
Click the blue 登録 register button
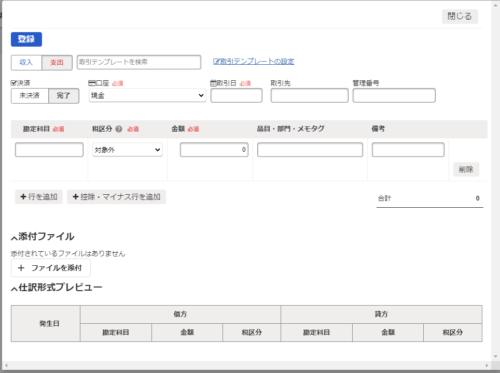pos(26,39)
